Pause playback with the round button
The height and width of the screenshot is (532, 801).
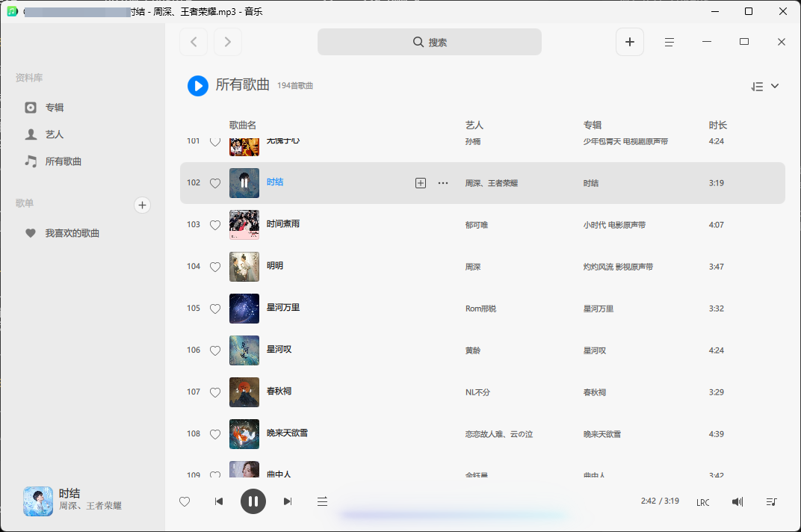tap(253, 501)
